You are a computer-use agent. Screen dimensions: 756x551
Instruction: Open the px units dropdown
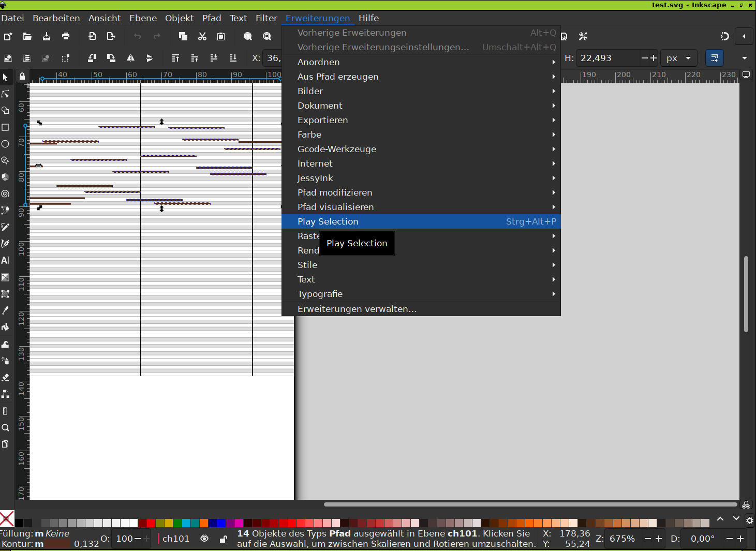pos(679,58)
